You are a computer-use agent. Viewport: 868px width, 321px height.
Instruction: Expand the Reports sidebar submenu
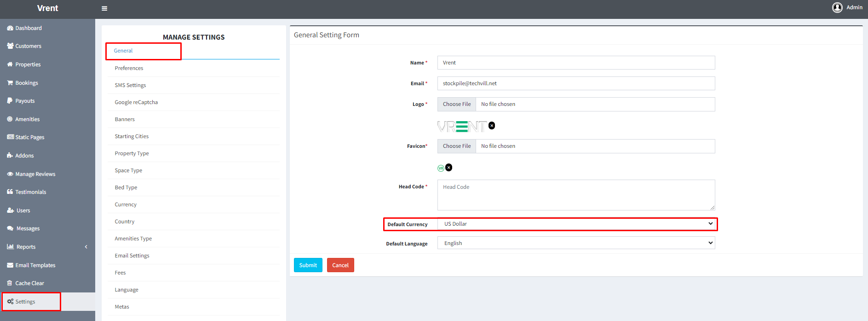pyautogui.click(x=86, y=247)
